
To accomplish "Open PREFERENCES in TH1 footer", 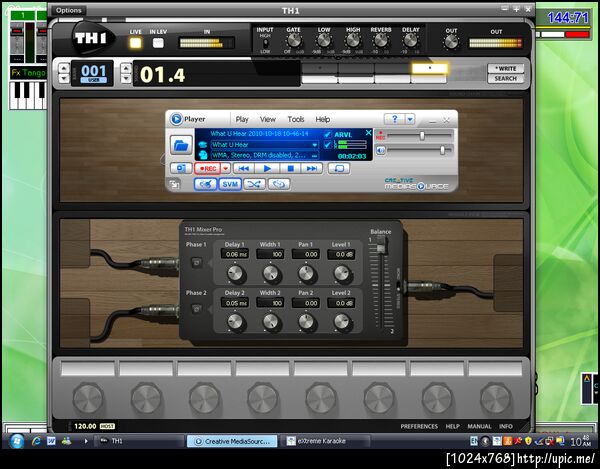I will (x=419, y=426).
